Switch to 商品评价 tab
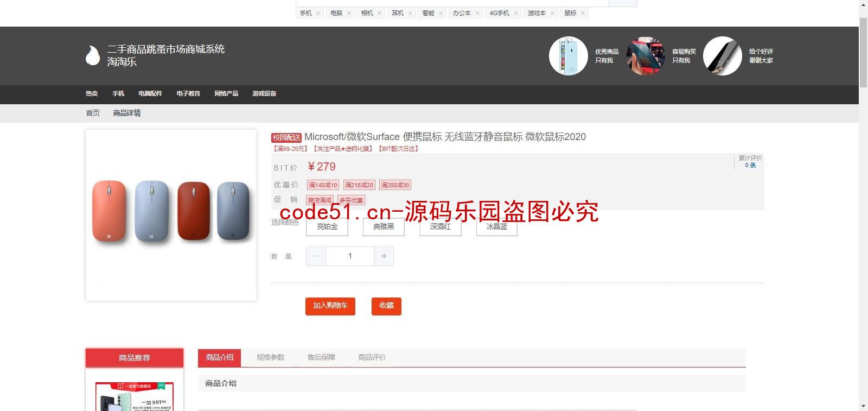This screenshot has width=868, height=411. 372,357
